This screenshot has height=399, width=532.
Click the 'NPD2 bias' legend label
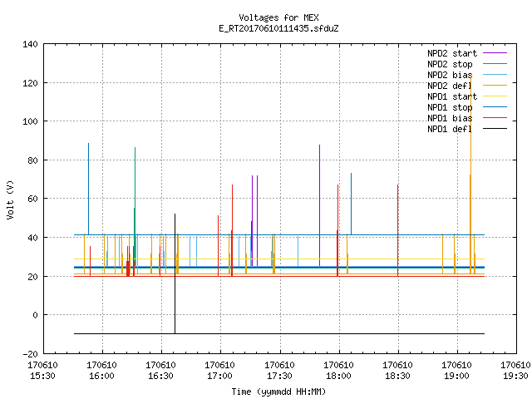[x=450, y=75]
